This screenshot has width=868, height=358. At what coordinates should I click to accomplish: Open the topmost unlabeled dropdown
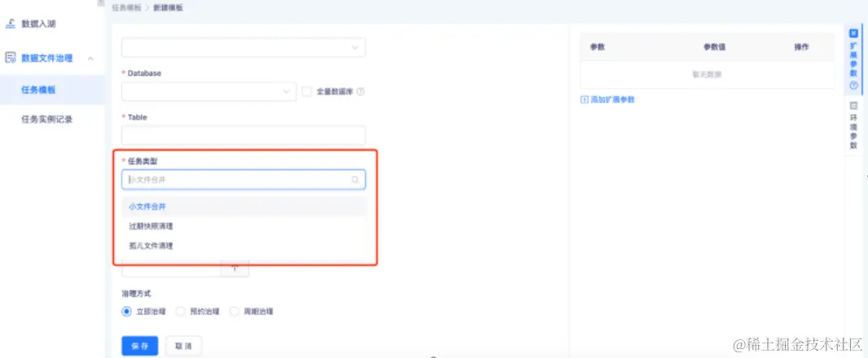click(243, 47)
